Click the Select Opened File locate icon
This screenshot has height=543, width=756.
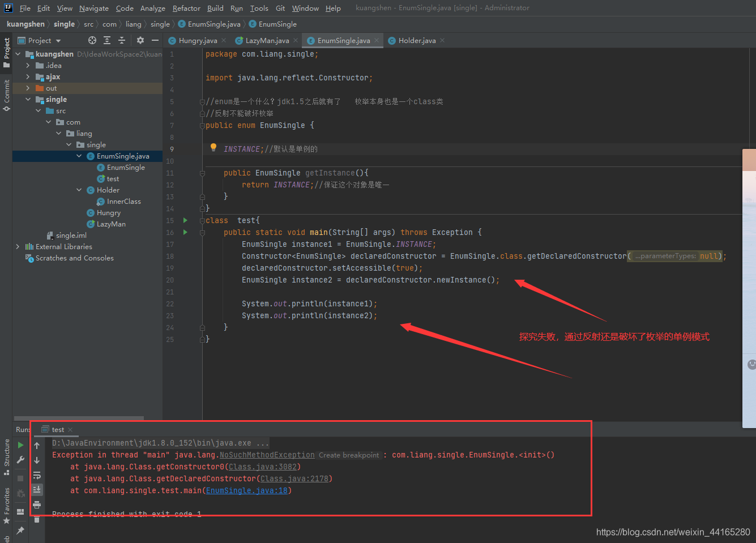coord(92,40)
